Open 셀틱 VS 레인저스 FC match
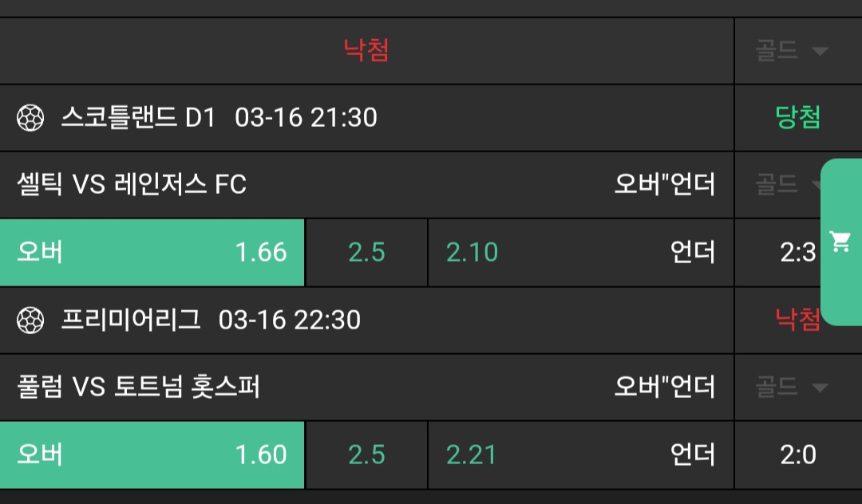 pyautogui.click(x=132, y=185)
